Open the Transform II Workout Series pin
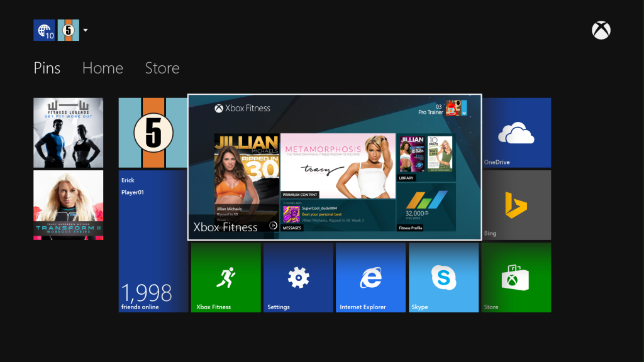 pos(68,206)
